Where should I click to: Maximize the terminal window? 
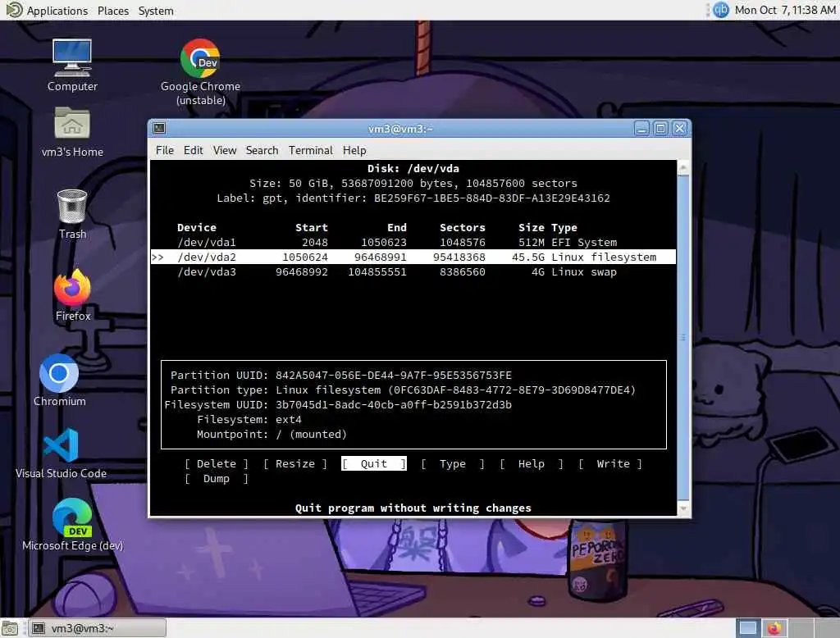point(660,129)
